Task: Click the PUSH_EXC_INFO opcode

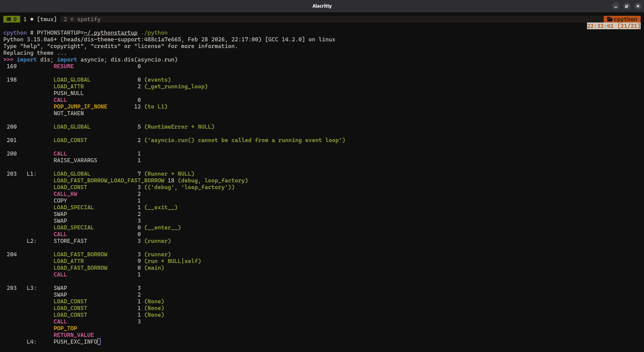Action: click(75, 342)
